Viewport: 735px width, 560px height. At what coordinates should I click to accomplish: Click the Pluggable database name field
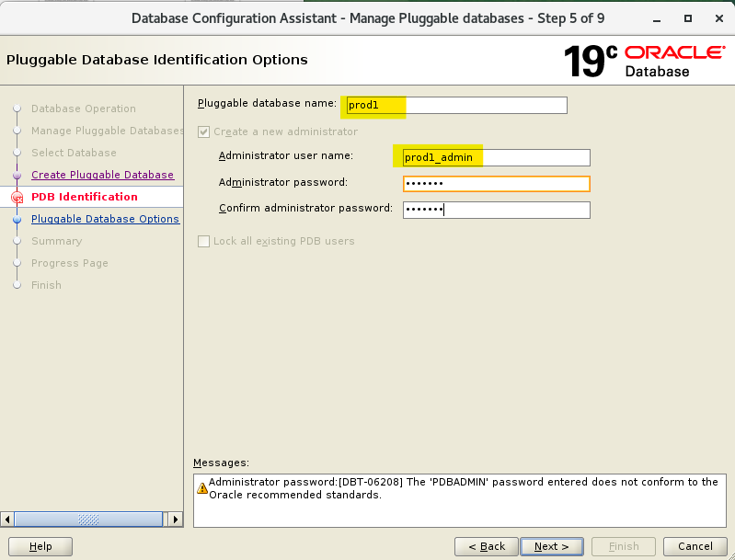(456, 105)
